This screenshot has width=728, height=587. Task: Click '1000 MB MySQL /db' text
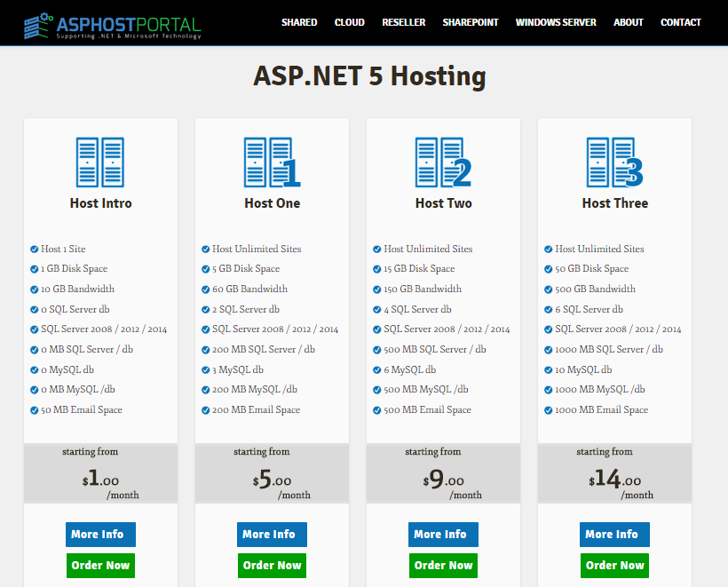(600, 389)
